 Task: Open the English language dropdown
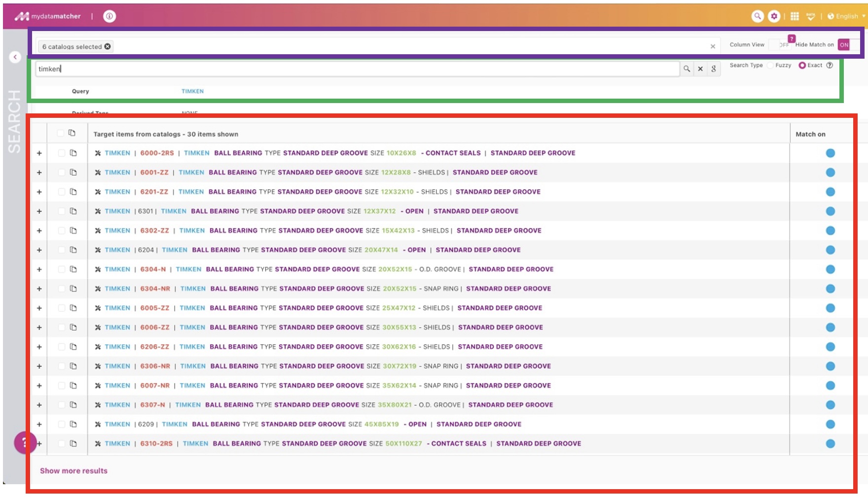(846, 16)
